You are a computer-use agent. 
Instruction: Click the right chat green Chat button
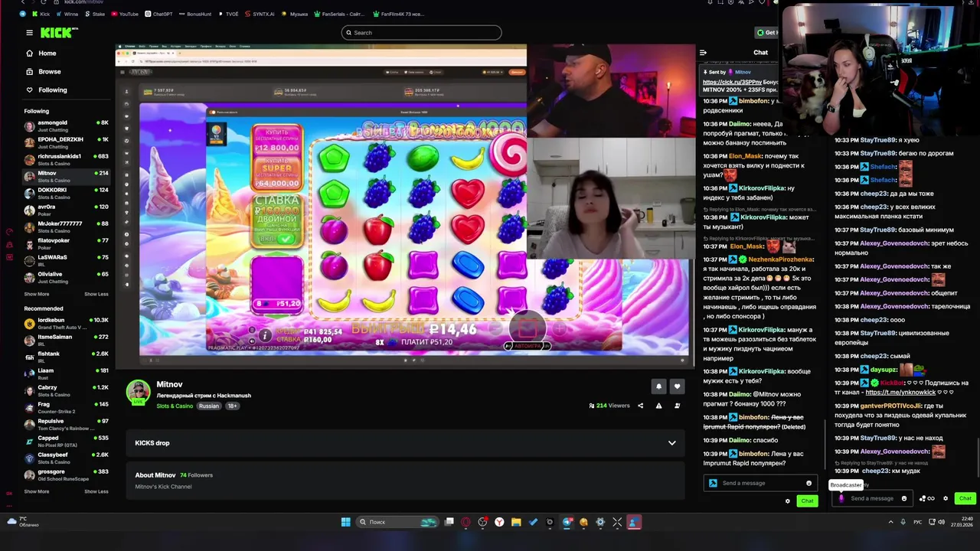(965, 498)
